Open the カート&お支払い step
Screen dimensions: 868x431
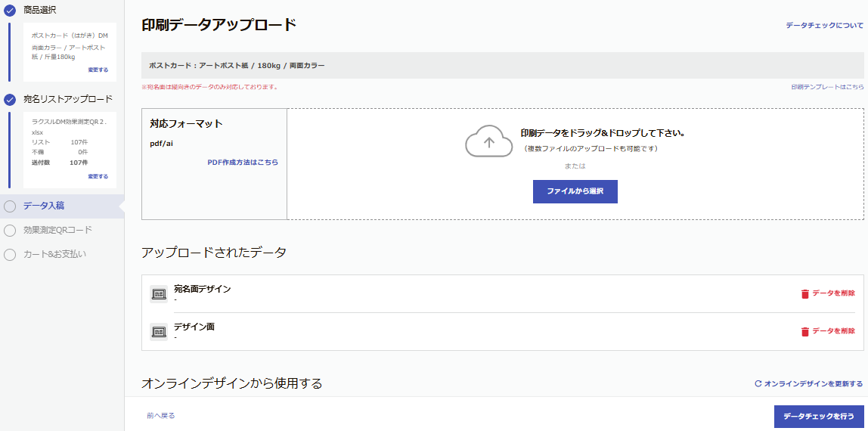[54, 254]
